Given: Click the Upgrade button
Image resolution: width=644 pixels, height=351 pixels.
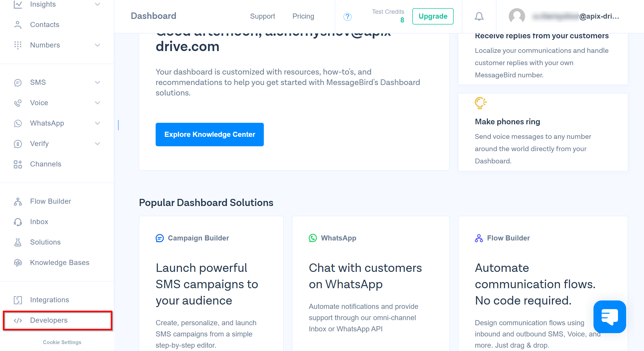Looking at the screenshot, I should click(x=432, y=16).
